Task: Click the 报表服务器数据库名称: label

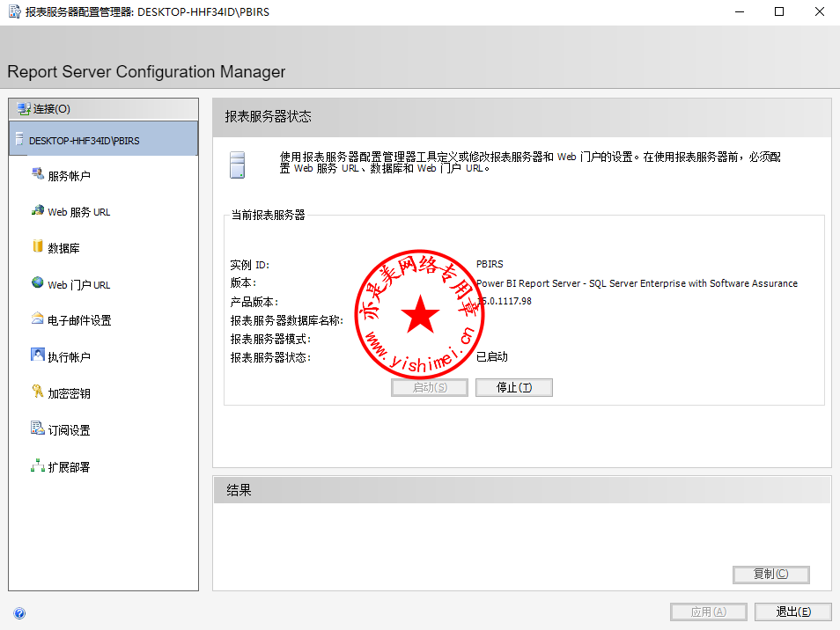Action: tap(287, 320)
